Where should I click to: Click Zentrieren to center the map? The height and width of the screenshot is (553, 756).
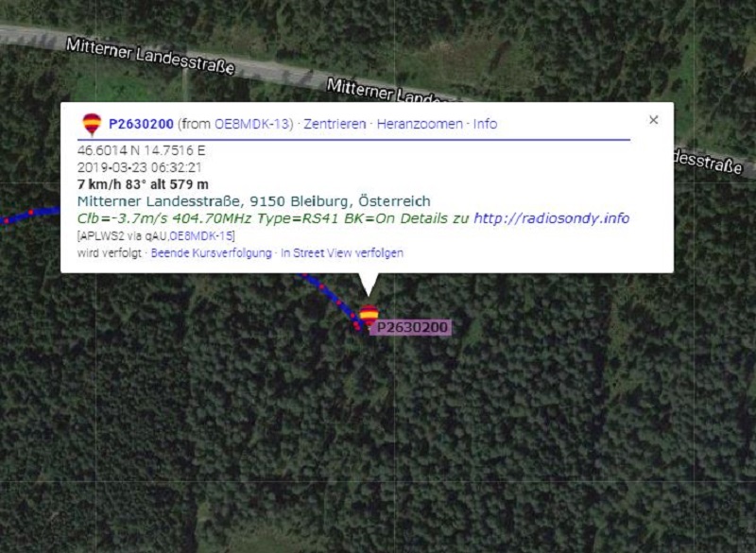335,124
